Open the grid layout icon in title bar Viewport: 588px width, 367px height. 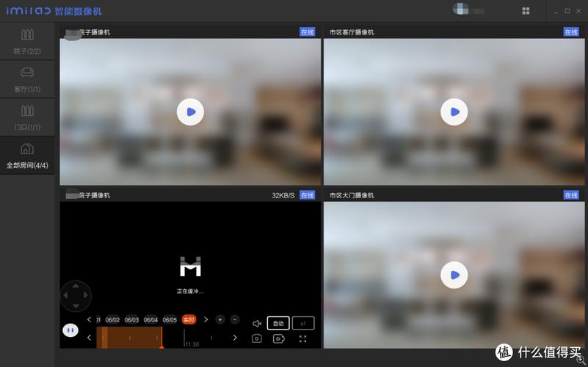pyautogui.click(x=526, y=11)
